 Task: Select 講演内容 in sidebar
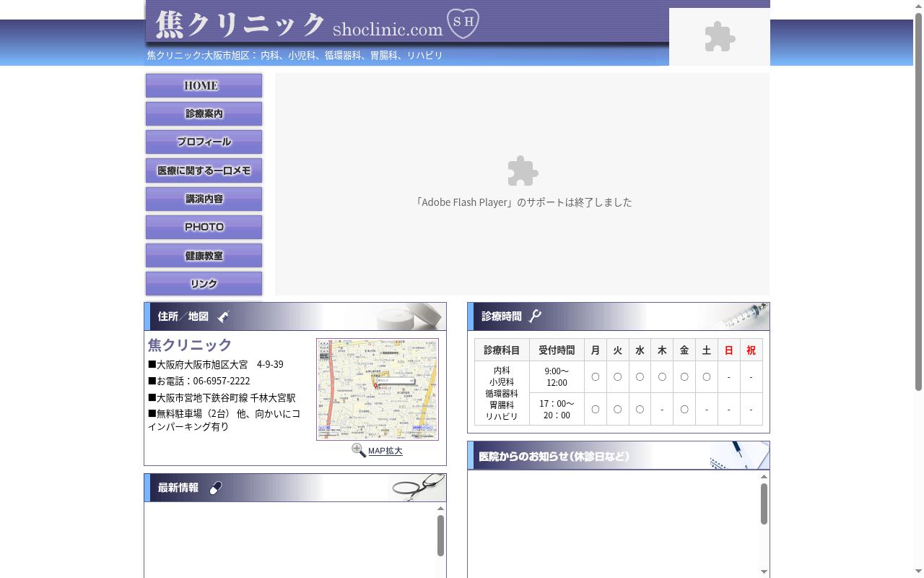point(204,199)
